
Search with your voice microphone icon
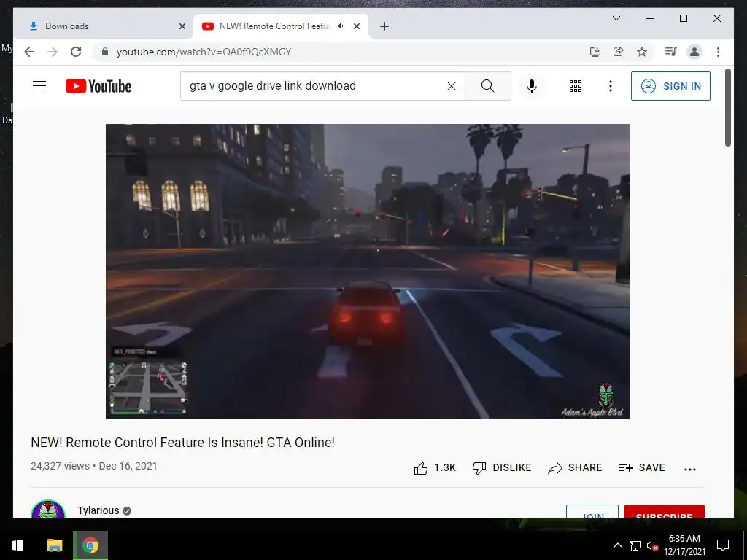pos(532,86)
